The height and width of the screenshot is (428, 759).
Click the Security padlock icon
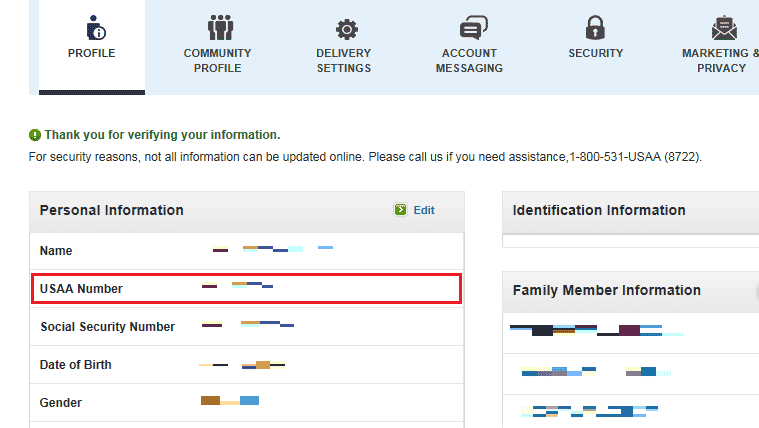[595, 28]
